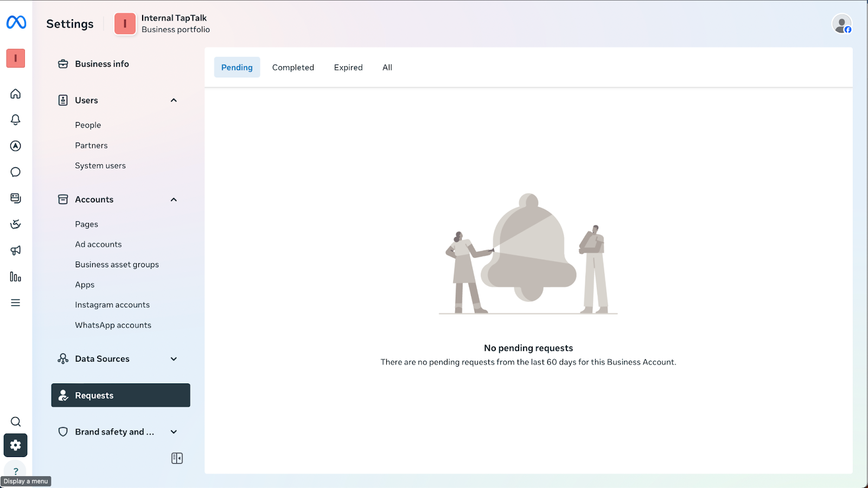Open the All tools hamburger icon
868x488 pixels.
pyautogui.click(x=16, y=303)
